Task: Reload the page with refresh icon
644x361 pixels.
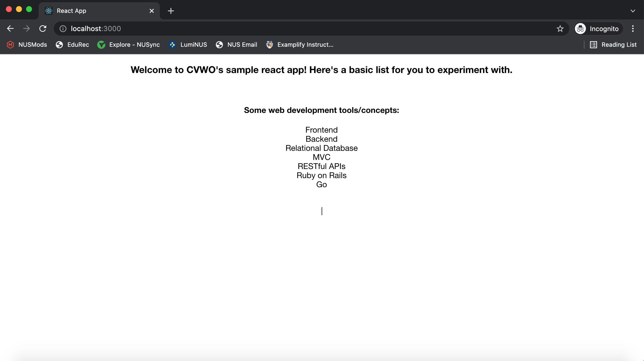Action: click(43, 29)
